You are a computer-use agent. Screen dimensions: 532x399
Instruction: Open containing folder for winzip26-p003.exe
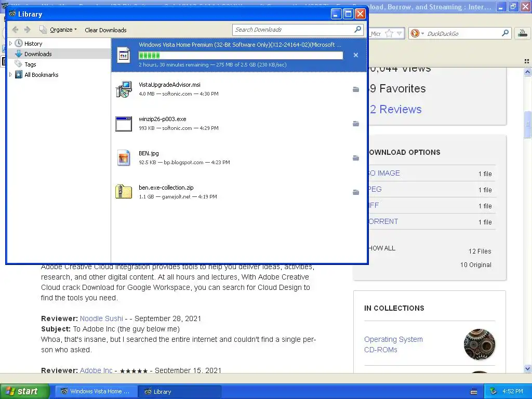[355, 124]
